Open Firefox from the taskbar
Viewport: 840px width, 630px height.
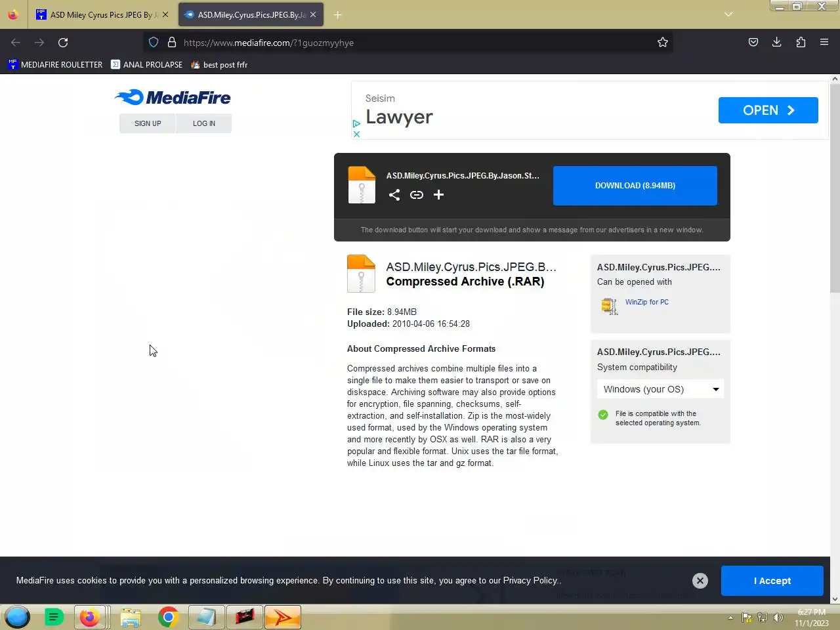[x=90, y=618]
